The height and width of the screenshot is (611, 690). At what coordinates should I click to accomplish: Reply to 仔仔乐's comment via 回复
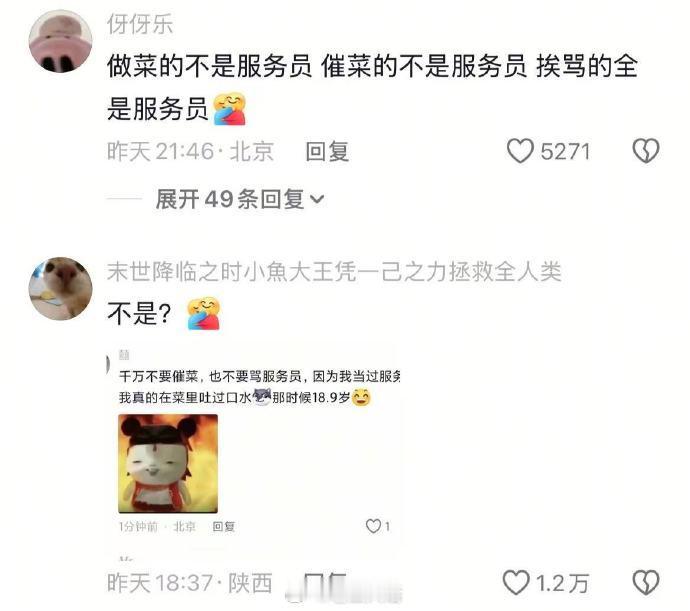[327, 151]
